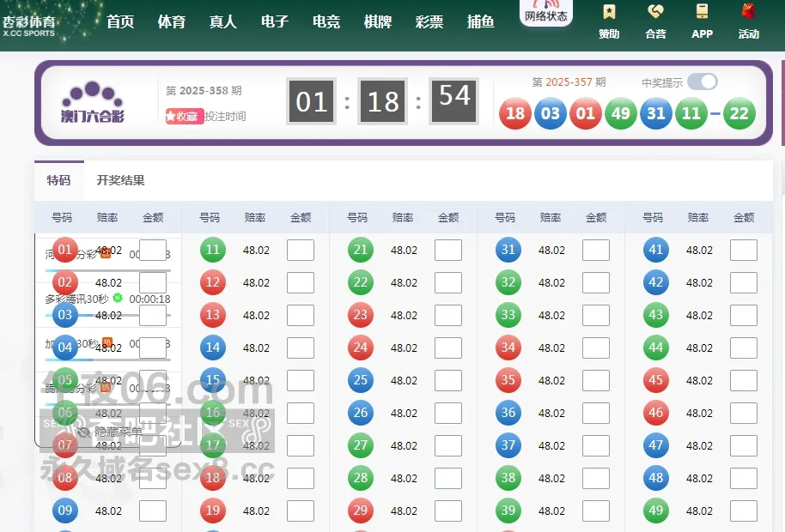The image size is (785, 532).
Task: Check the 网络状态 network status indicator
Action: click(x=546, y=14)
